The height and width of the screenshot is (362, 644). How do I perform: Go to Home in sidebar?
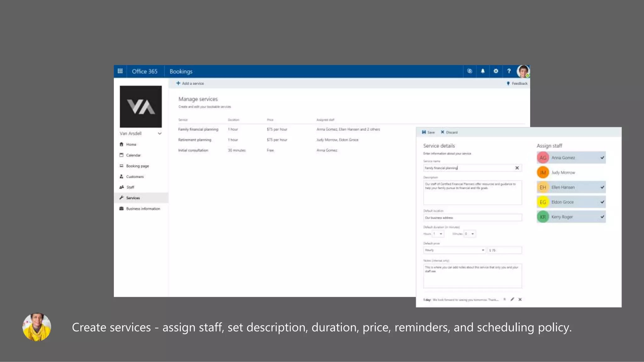click(141, 145)
